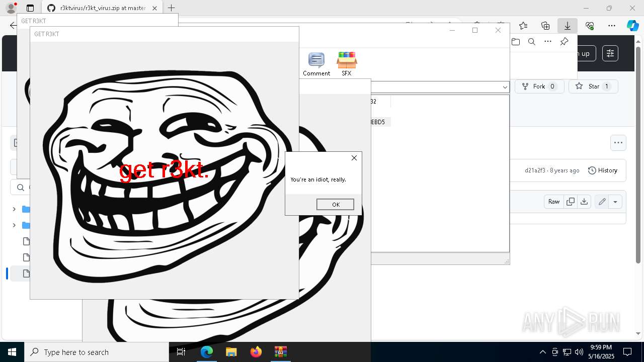Launch Firefox from the taskbar
The width and height of the screenshot is (644, 362).
coord(256,352)
